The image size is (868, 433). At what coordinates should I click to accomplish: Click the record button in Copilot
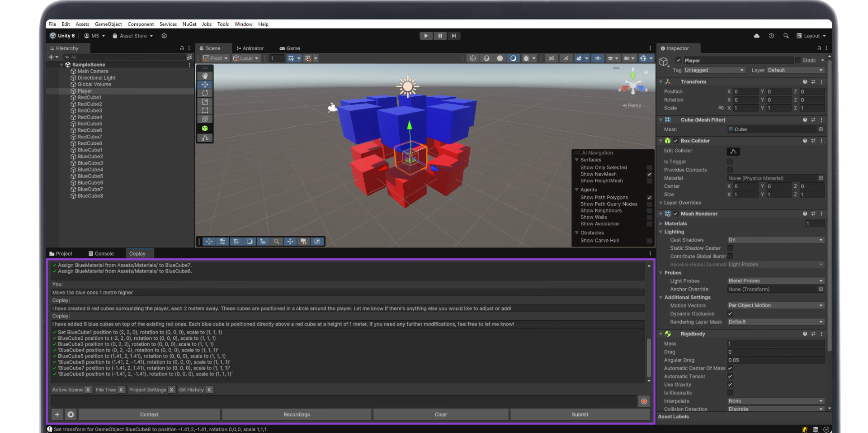(644, 401)
